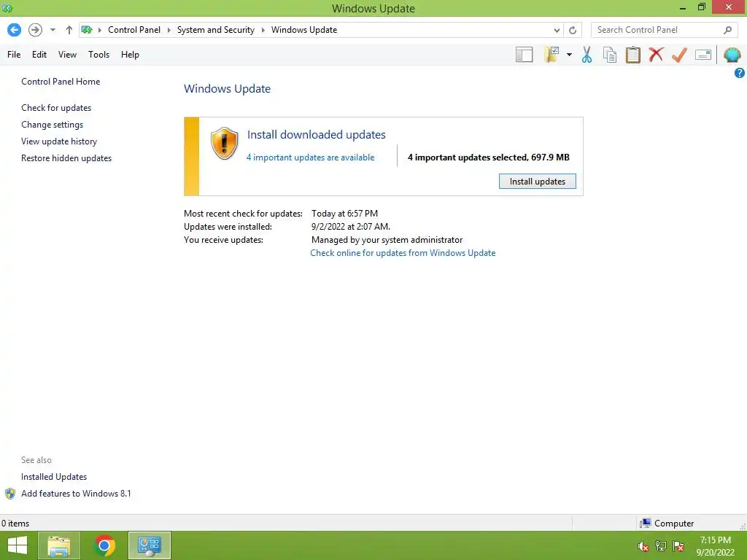Click the folder options toolbar icon
Image resolution: width=747 pixels, height=560 pixels.
(x=552, y=55)
